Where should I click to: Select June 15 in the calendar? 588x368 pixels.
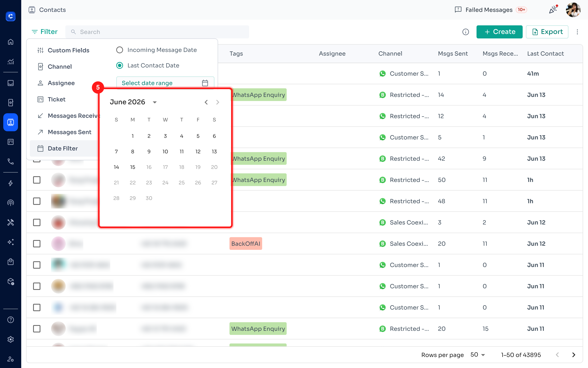[x=133, y=167]
